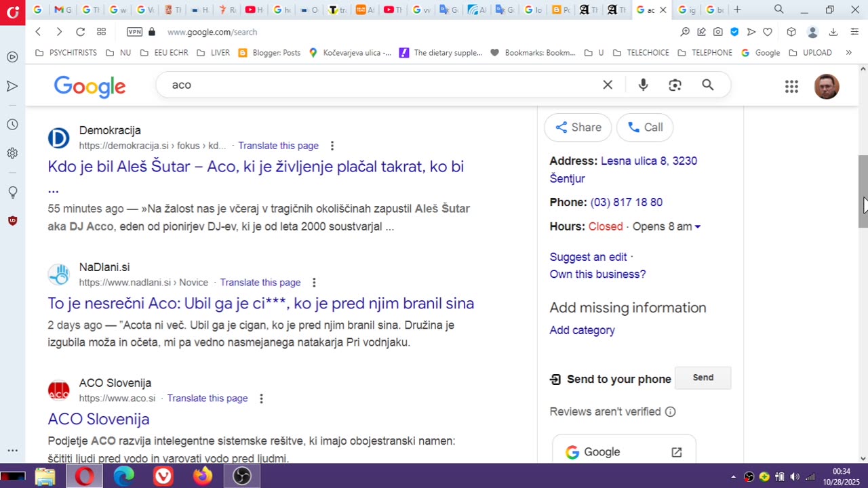Image resolution: width=868 pixels, height=488 pixels.
Task: Open the Lesna ulica 8 address link
Action: [623, 169]
